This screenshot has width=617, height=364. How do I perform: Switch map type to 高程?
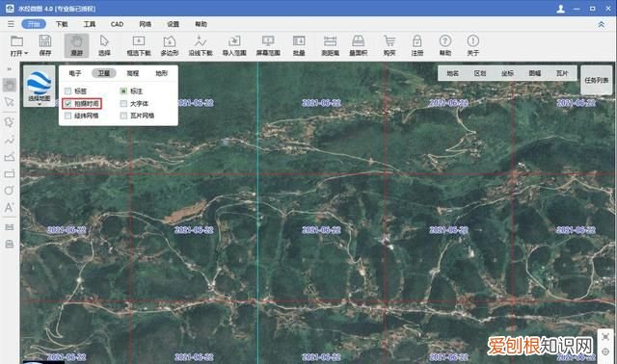(x=133, y=73)
